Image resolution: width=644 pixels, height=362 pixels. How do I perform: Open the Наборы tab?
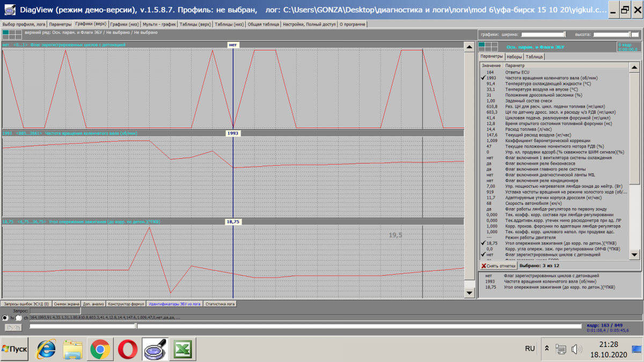(x=514, y=56)
